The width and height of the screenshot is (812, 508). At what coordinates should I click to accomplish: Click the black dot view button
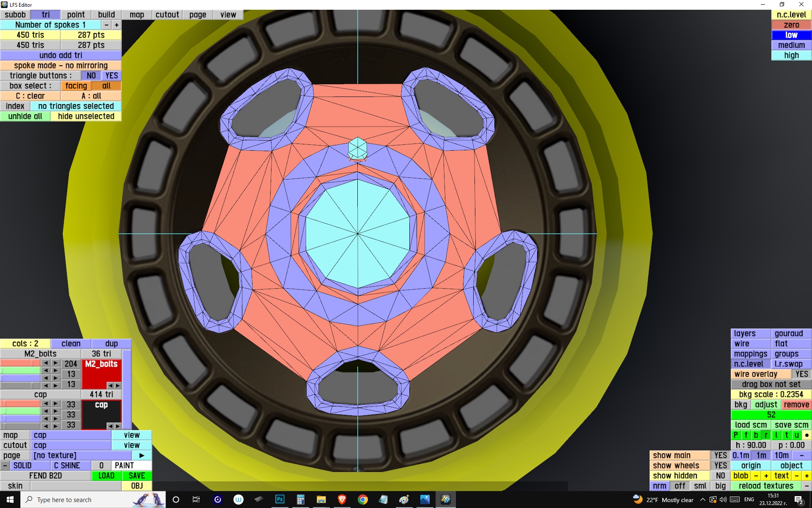click(807, 435)
